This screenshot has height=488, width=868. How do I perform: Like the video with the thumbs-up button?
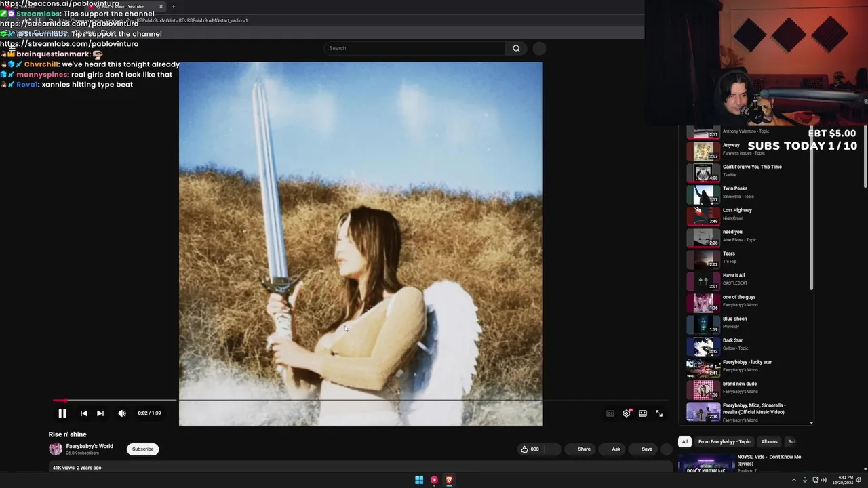pos(530,449)
